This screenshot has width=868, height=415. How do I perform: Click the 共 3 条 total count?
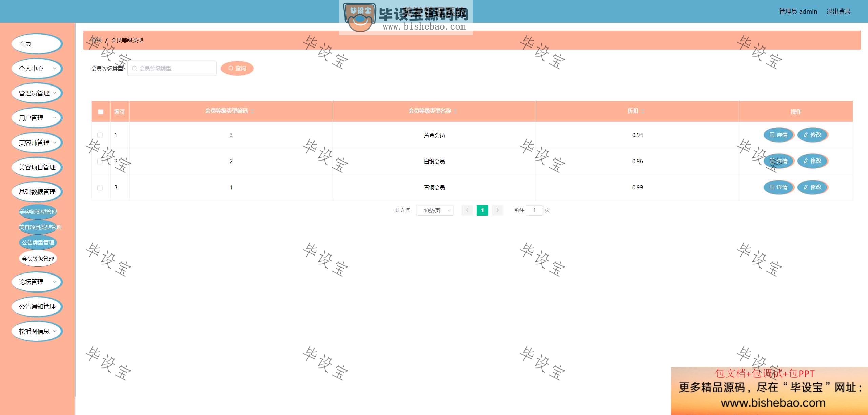click(402, 210)
